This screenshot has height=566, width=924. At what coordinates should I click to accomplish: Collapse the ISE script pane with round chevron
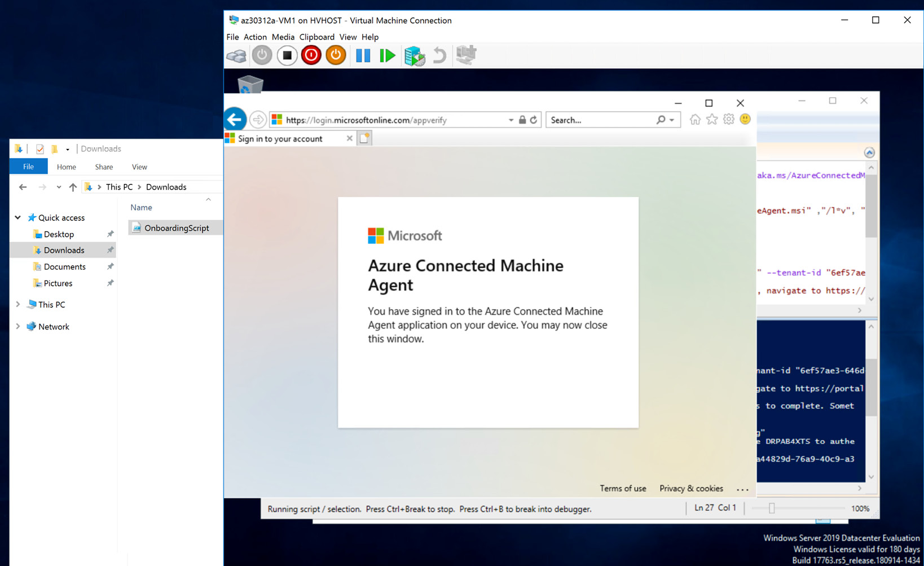[869, 152]
